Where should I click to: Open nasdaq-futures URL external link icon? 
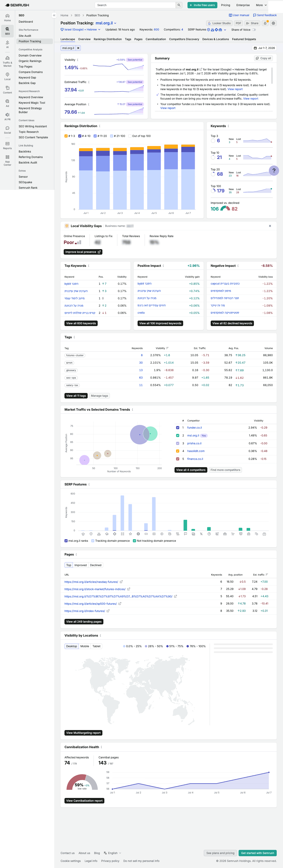[121, 582]
